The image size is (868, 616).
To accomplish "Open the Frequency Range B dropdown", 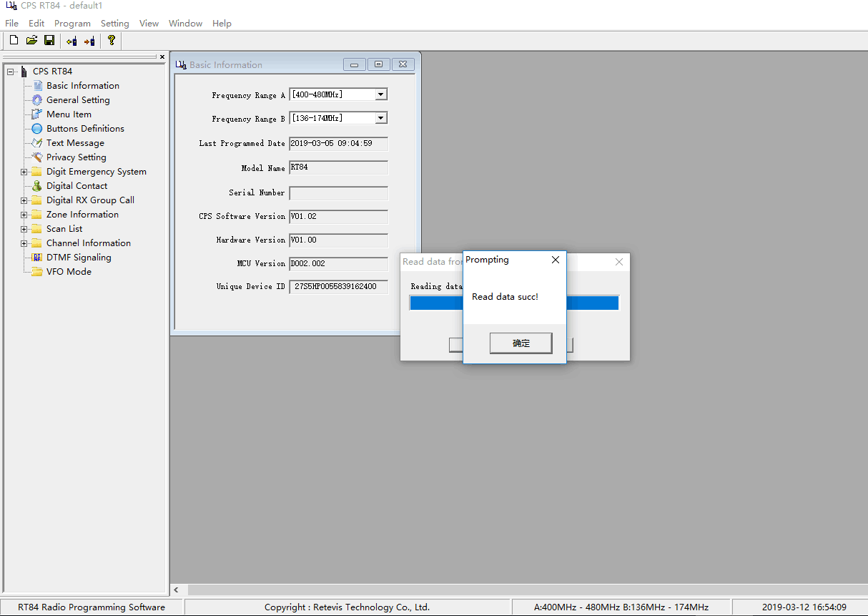I will (x=381, y=118).
